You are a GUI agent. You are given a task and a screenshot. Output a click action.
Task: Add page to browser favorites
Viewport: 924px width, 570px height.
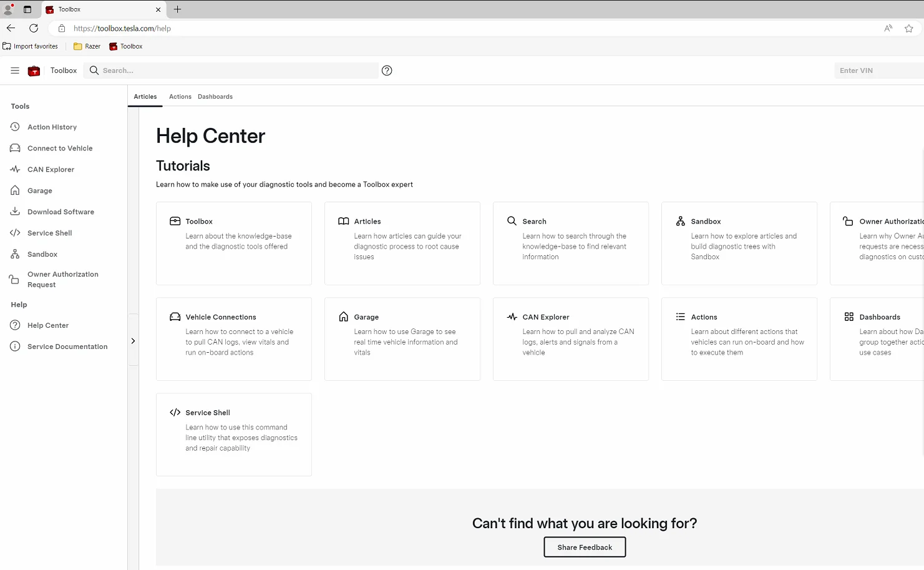pos(909,28)
